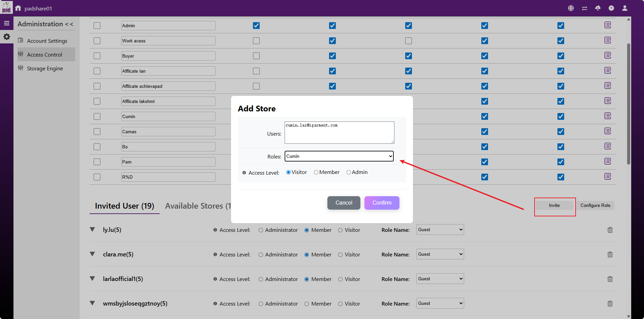This screenshot has height=319, width=644.
Task: Open the globe language icon
Action: click(x=571, y=8)
